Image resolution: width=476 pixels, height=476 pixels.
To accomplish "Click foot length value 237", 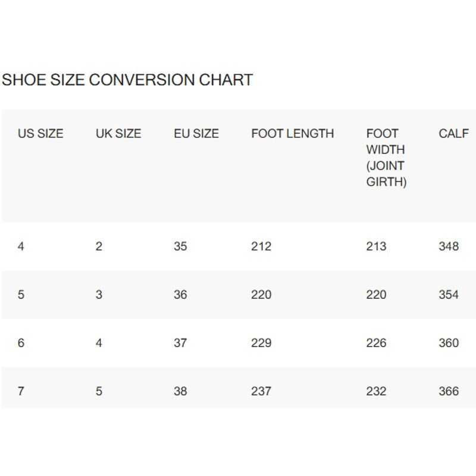I will 261,391.
